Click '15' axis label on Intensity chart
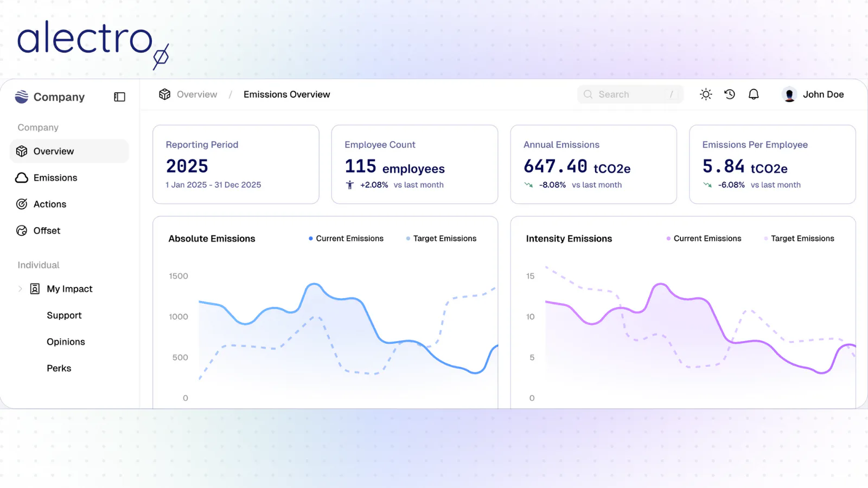This screenshot has height=488, width=868. tap(530, 276)
